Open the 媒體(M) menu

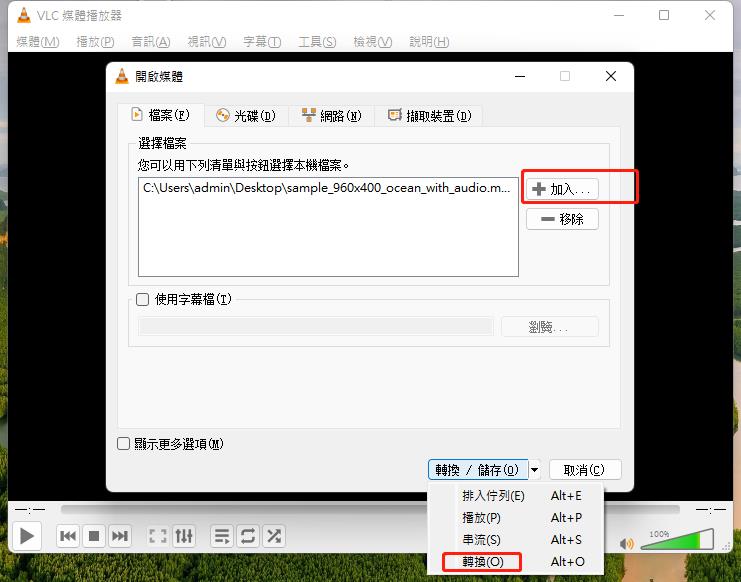point(38,42)
